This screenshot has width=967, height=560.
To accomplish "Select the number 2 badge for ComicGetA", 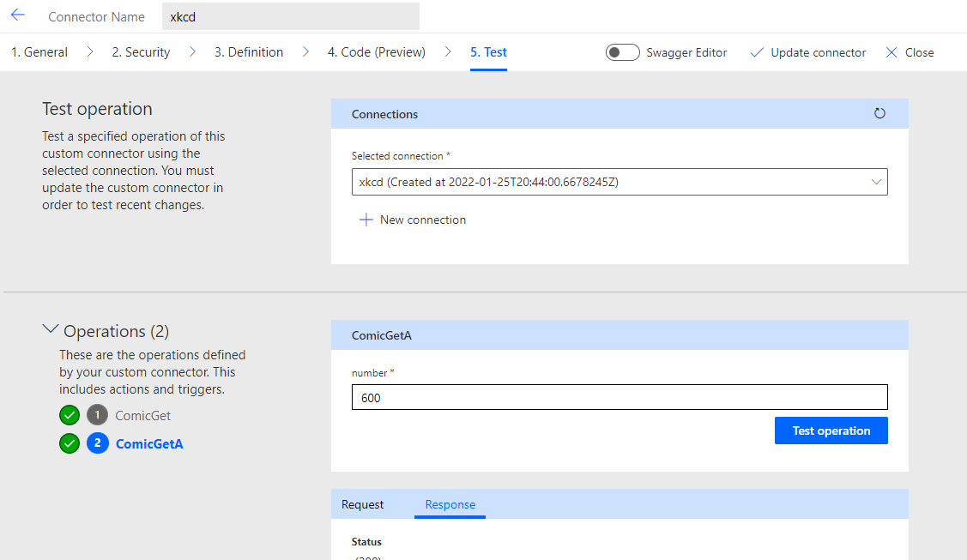I will pyautogui.click(x=98, y=443).
